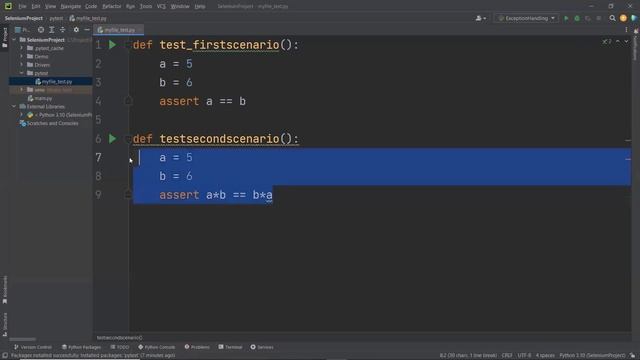Open the Navigate menu
Image resolution: width=640 pixels, height=360 pixels.
tap(71, 7)
